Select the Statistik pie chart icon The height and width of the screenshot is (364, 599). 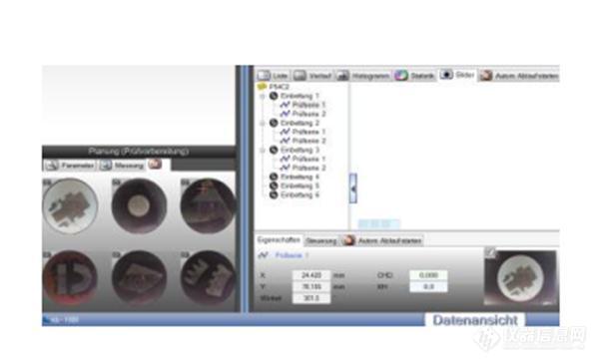click(x=401, y=76)
